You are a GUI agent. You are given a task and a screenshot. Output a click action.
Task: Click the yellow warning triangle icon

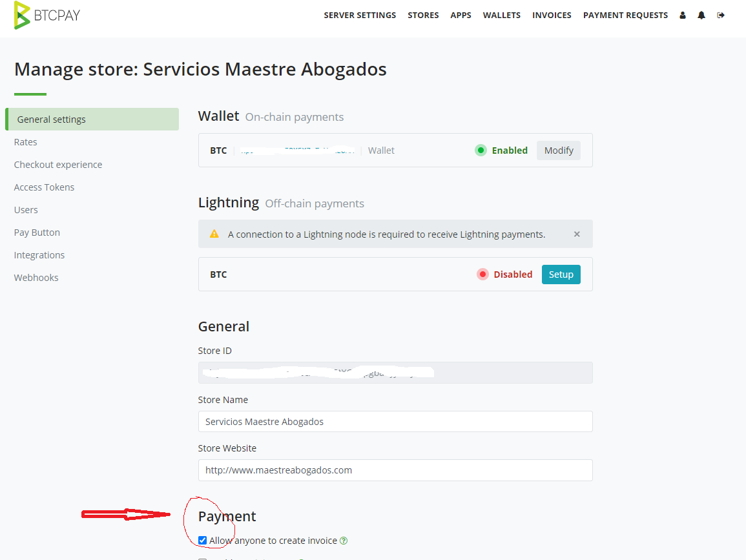pos(214,234)
